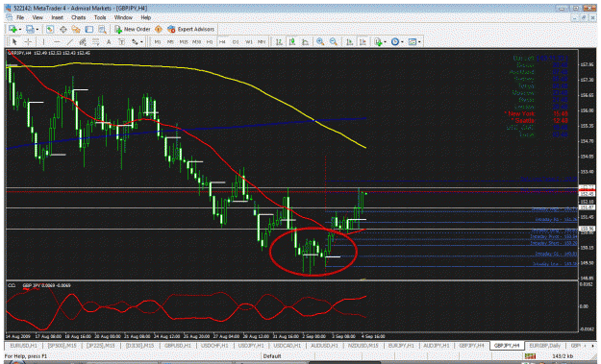Click the New Order button
Viewport: 601px width, 364px height.
click(x=133, y=29)
